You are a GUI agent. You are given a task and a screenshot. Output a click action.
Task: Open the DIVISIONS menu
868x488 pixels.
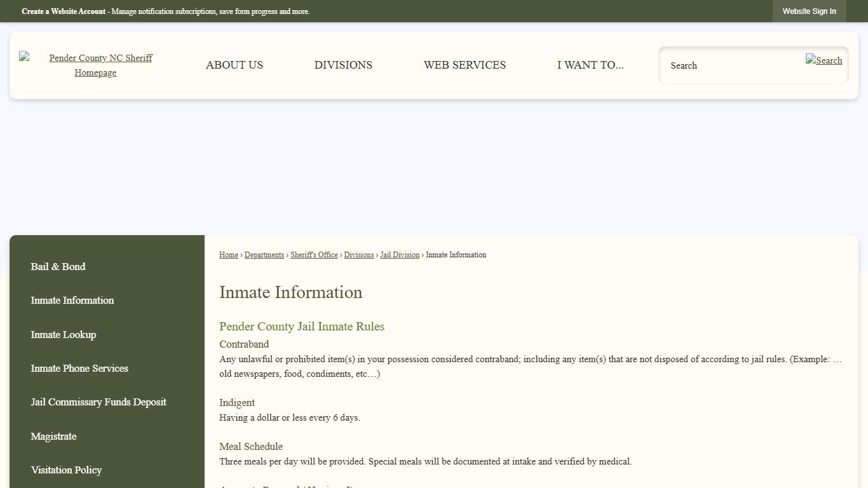coord(343,65)
